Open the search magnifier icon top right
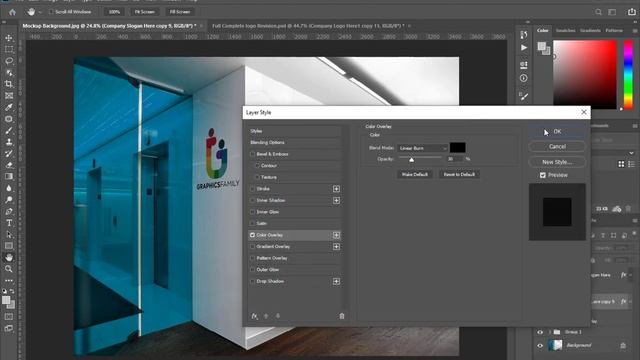Image resolution: width=640 pixels, height=360 pixels. [x=598, y=12]
